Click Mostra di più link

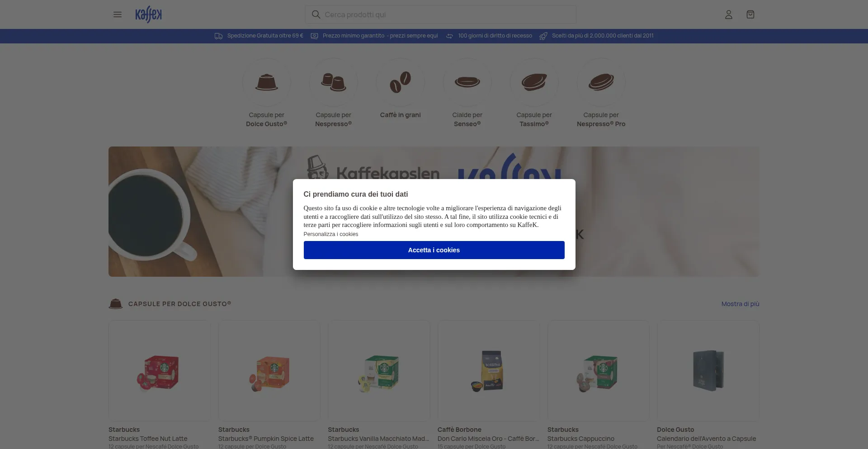[x=741, y=304]
